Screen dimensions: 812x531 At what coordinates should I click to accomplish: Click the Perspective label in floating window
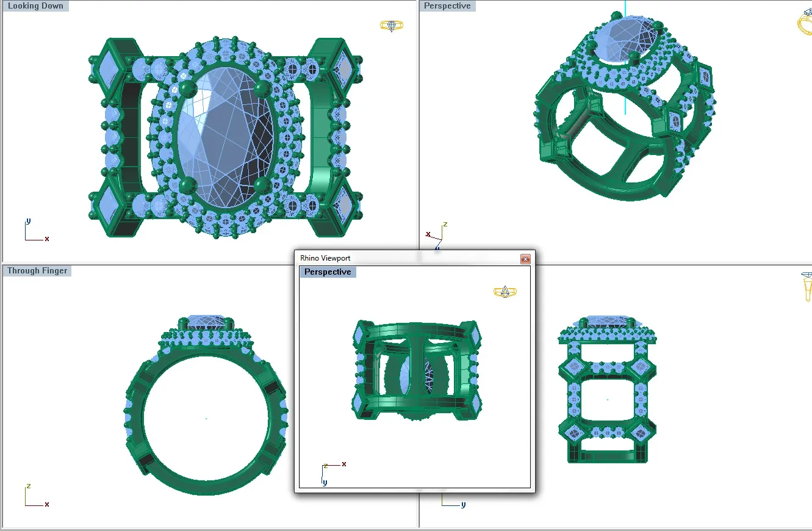tap(328, 272)
